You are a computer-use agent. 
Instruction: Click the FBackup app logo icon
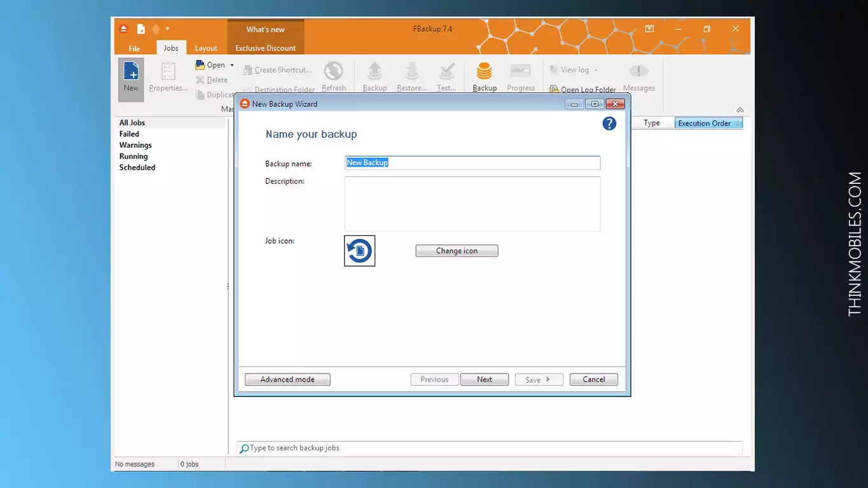[124, 29]
